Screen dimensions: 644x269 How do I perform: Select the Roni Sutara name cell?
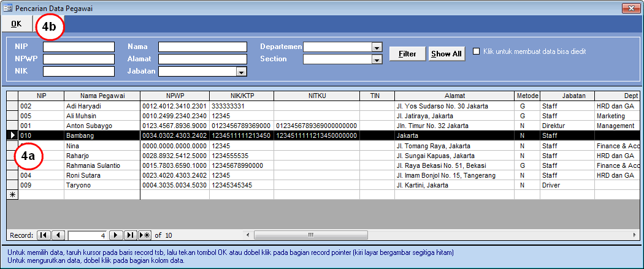(102, 175)
